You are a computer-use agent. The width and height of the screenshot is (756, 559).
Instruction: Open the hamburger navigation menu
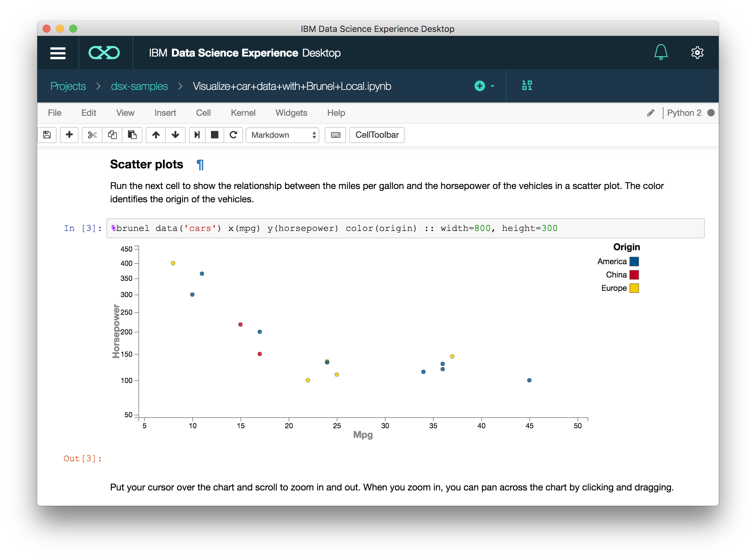pyautogui.click(x=58, y=53)
